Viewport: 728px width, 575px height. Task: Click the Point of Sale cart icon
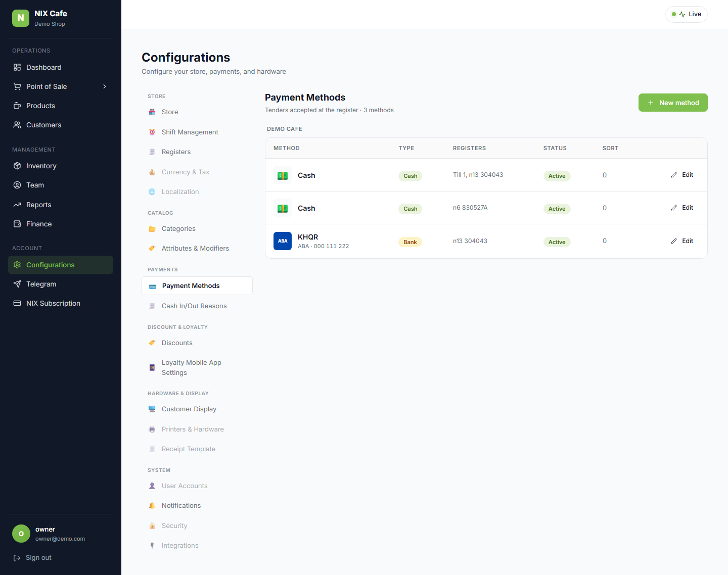[x=17, y=86]
